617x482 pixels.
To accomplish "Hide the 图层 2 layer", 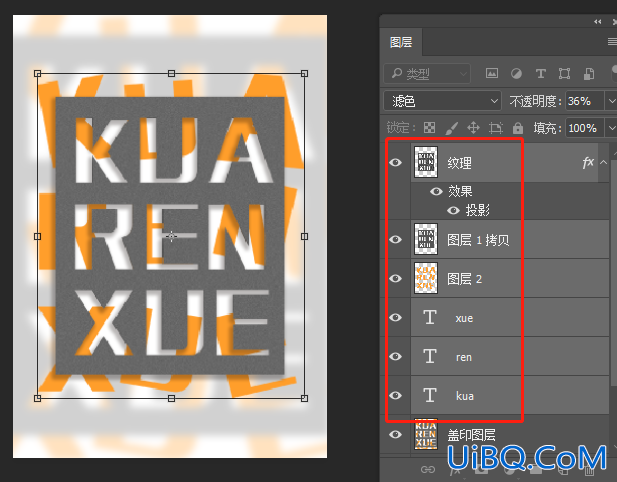I will (x=395, y=278).
